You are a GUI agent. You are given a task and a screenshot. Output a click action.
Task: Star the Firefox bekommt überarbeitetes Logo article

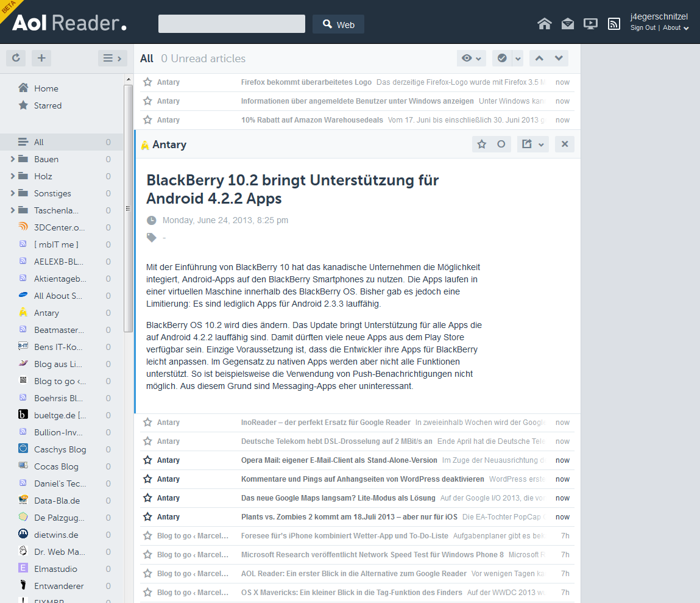click(148, 82)
